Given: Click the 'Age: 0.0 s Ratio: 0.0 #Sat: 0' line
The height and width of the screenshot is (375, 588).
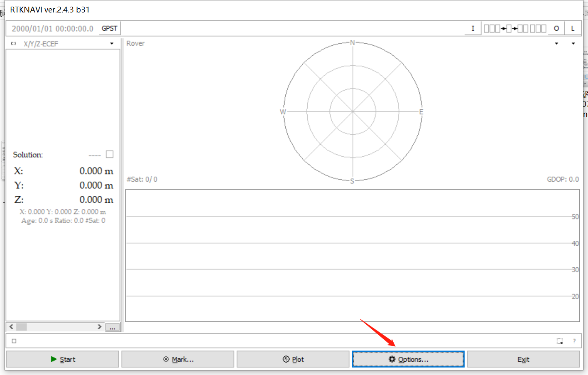Looking at the screenshot, I should (x=63, y=220).
